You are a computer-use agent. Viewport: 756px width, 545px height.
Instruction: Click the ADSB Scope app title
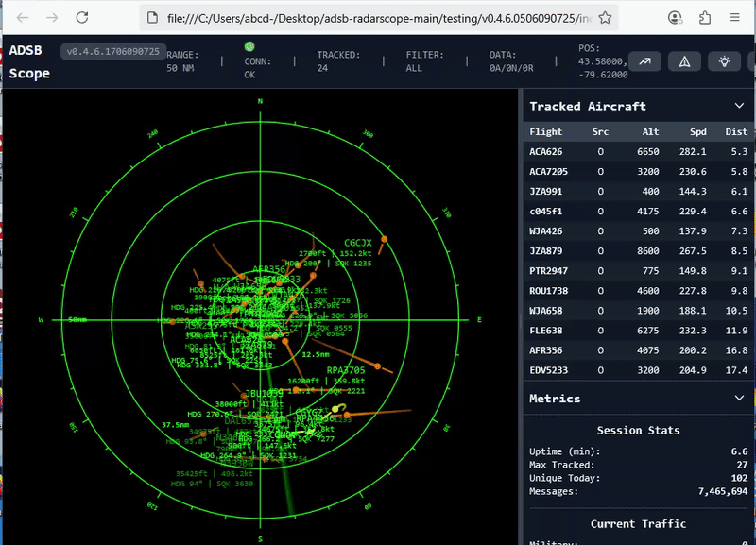(x=29, y=61)
